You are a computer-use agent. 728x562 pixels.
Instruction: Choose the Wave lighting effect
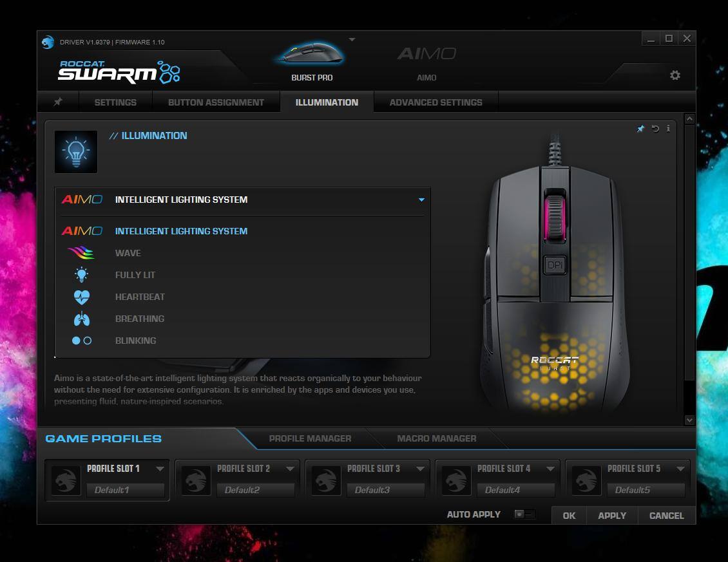tap(128, 253)
